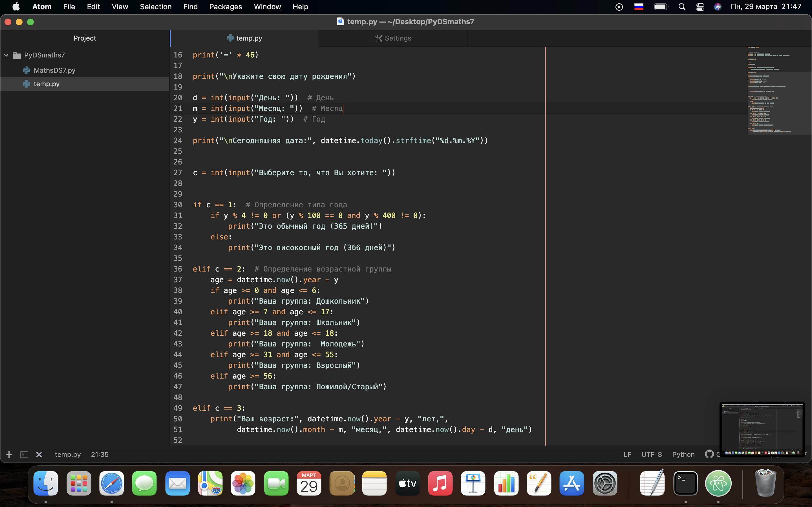The width and height of the screenshot is (812, 507).
Task: Collapse the PyDSmaths7 project folder
Action: coord(6,55)
